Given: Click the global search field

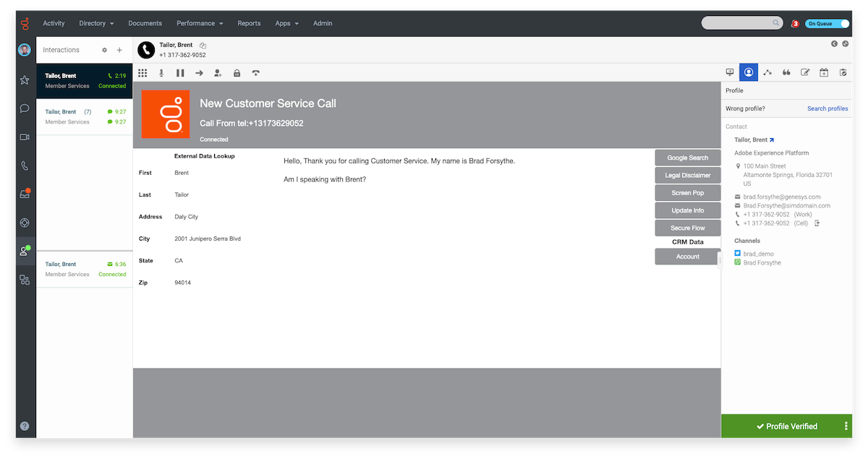Looking at the screenshot, I should click(741, 22).
